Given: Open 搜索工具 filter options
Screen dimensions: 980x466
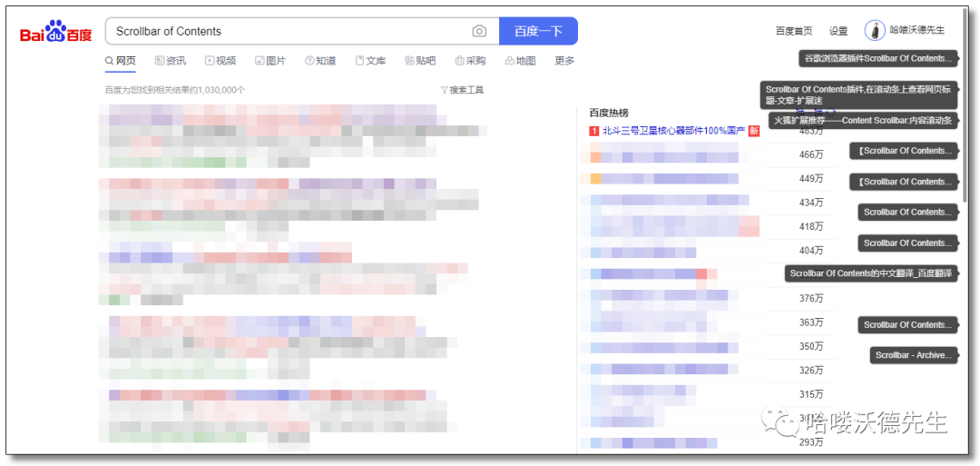Looking at the screenshot, I should click(x=463, y=90).
